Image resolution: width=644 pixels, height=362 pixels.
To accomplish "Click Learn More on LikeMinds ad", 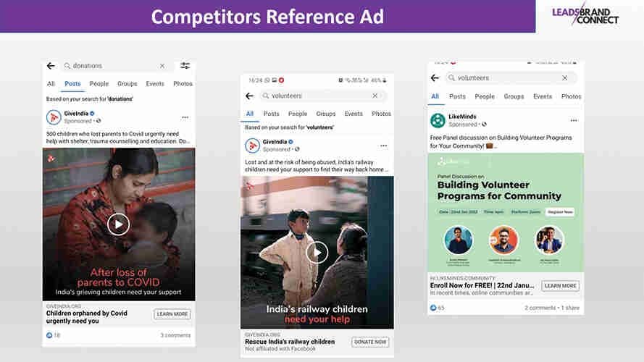I will click(560, 286).
